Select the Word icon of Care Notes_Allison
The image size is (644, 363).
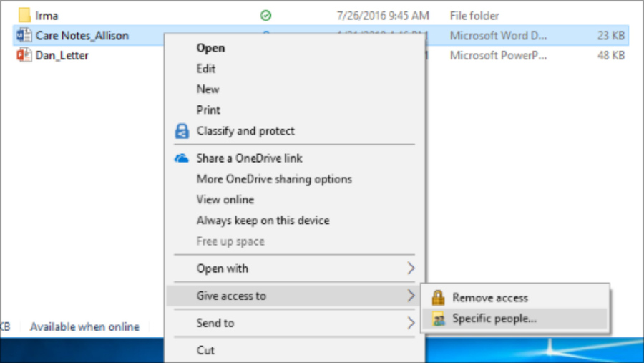24,35
